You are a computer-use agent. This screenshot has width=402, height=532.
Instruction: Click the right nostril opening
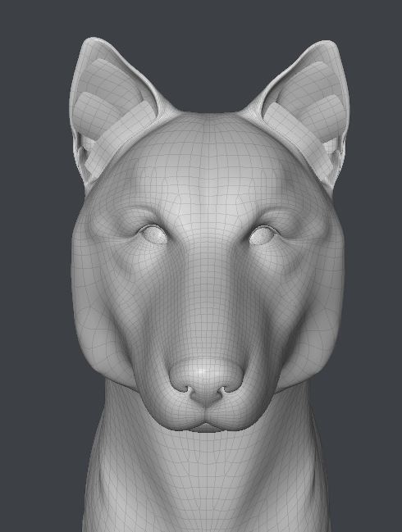(223, 389)
